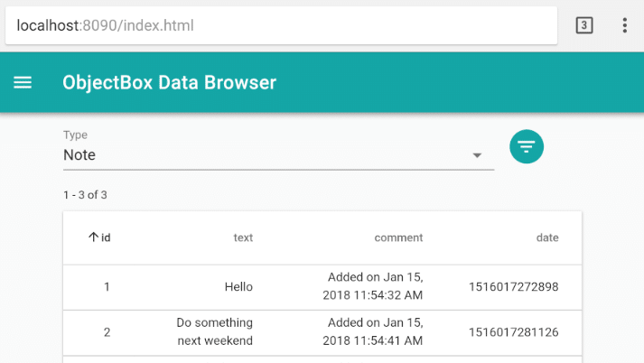Open the hamburger navigation menu
Viewport: 644px width, 363px height.
tap(23, 82)
